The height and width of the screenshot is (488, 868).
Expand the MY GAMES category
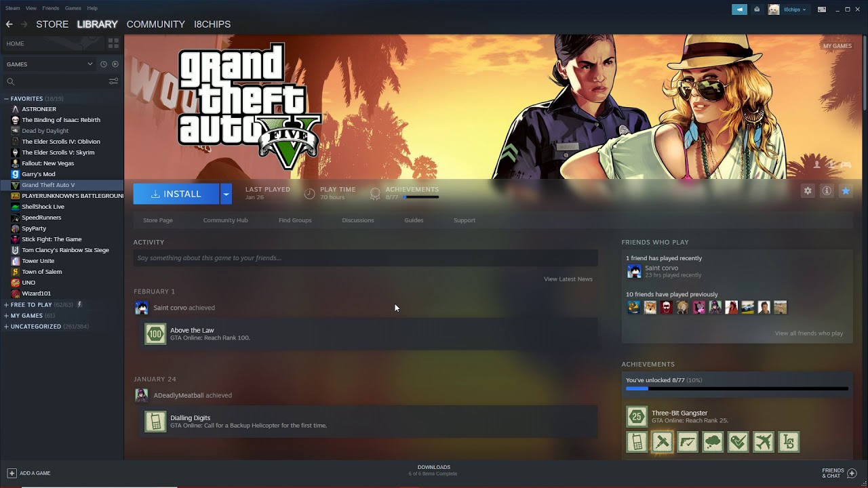[x=7, y=316]
